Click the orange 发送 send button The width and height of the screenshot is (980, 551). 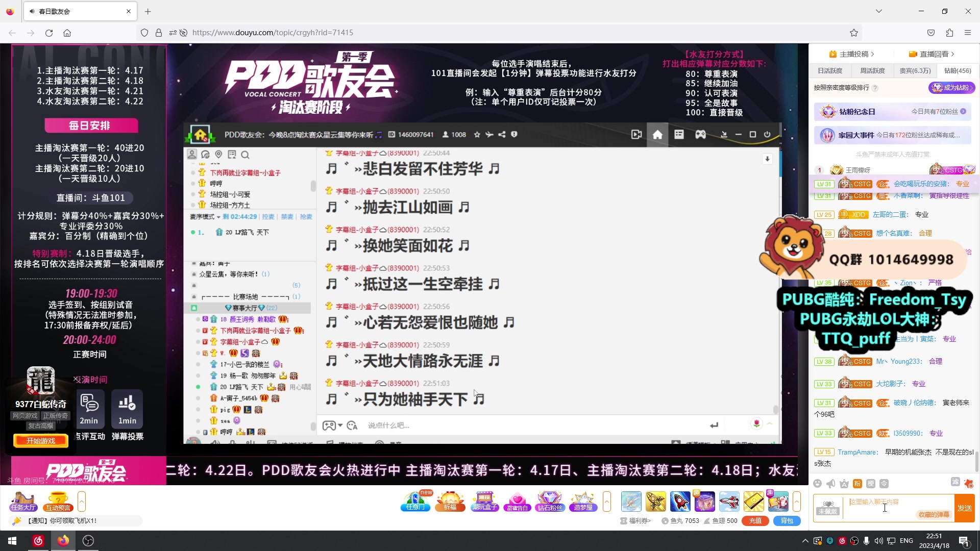pos(965,508)
